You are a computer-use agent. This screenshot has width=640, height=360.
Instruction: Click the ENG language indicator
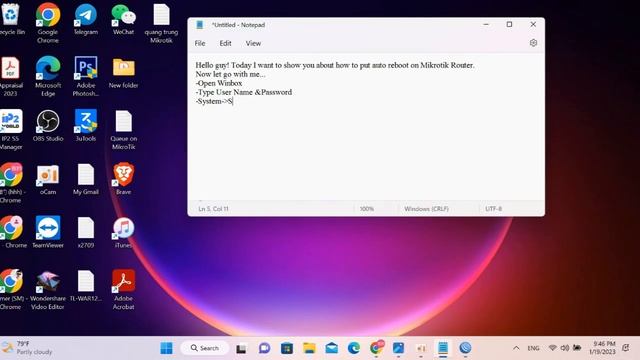533,348
